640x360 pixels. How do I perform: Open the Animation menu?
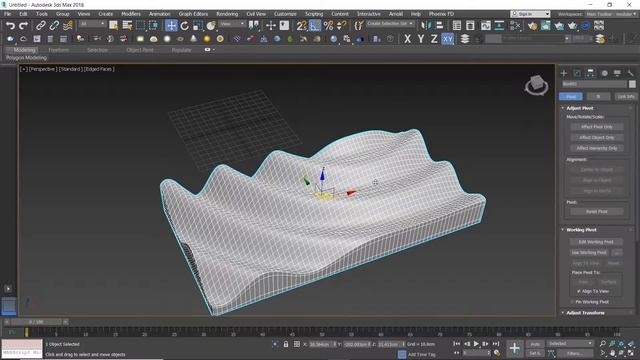point(160,14)
